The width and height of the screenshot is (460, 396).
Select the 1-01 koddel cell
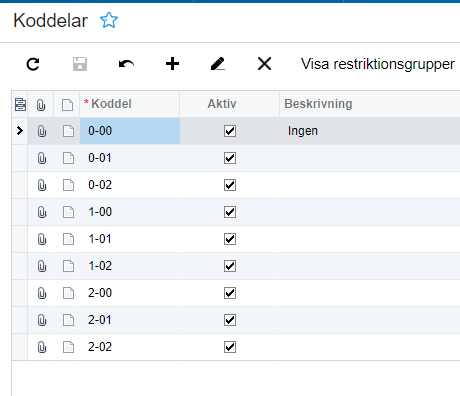[130, 239]
